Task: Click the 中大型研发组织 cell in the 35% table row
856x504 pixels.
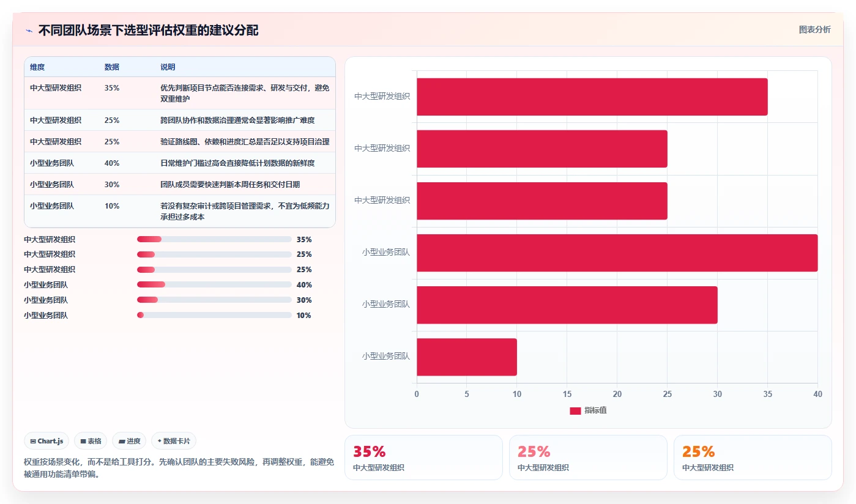Action: click(x=56, y=88)
